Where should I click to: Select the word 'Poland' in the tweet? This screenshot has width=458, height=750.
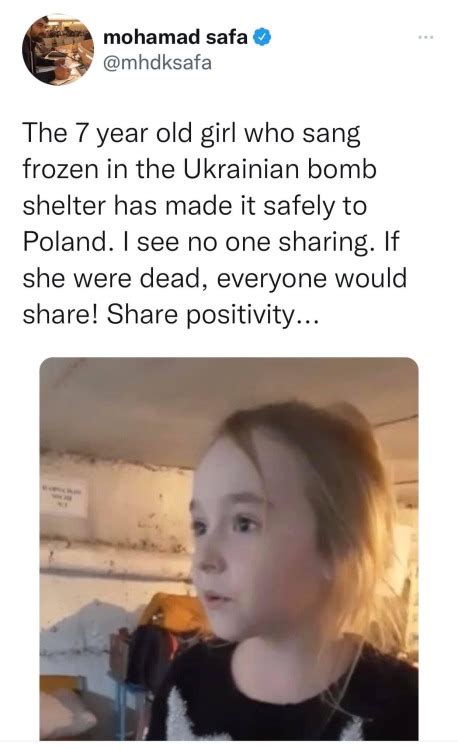[65, 242]
